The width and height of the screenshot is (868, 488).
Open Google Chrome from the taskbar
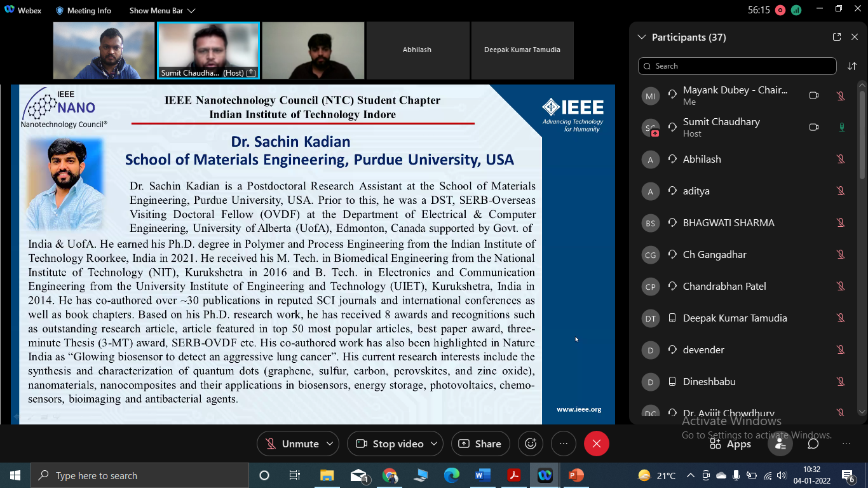tap(390, 475)
